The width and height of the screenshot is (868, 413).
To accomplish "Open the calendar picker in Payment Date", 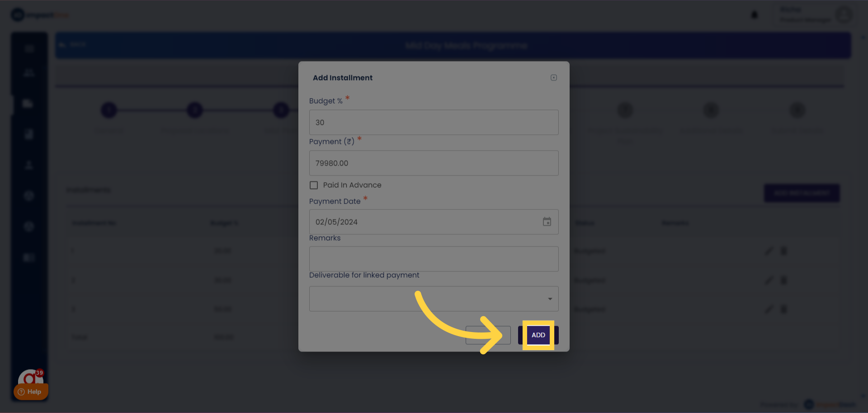I will 547,222.
